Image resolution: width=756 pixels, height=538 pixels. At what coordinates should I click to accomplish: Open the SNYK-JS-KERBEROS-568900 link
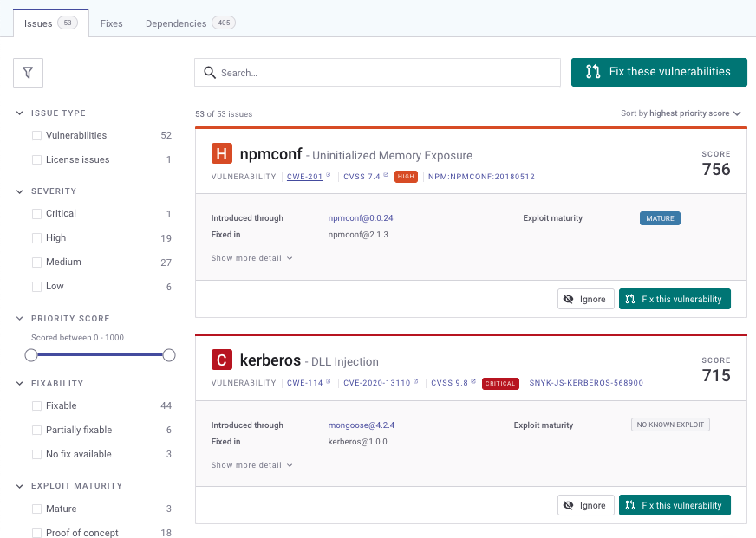tap(586, 383)
